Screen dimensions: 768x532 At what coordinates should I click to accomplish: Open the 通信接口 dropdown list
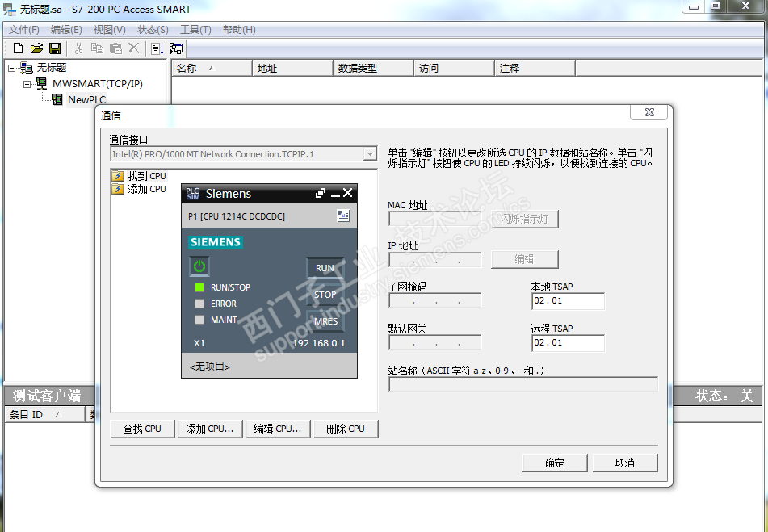coord(371,154)
